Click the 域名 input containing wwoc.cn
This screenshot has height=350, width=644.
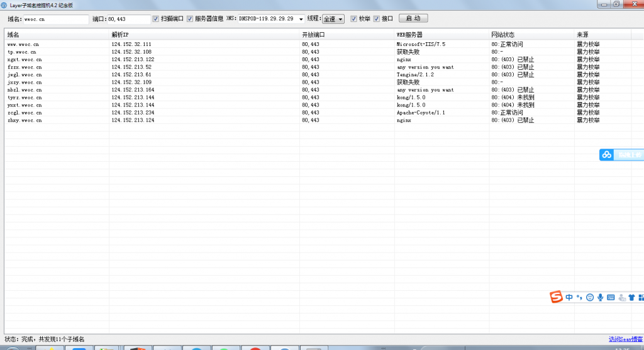[x=55, y=20]
